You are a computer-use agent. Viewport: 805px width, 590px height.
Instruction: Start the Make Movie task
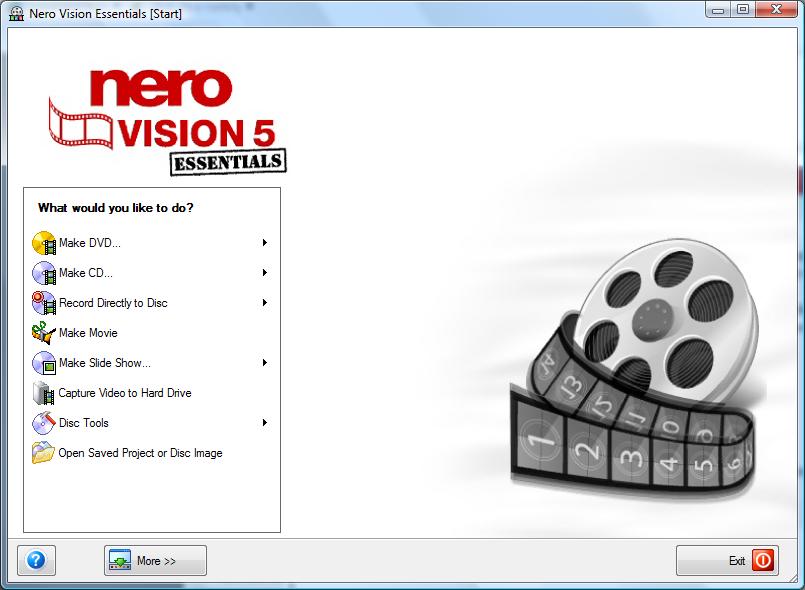point(88,333)
